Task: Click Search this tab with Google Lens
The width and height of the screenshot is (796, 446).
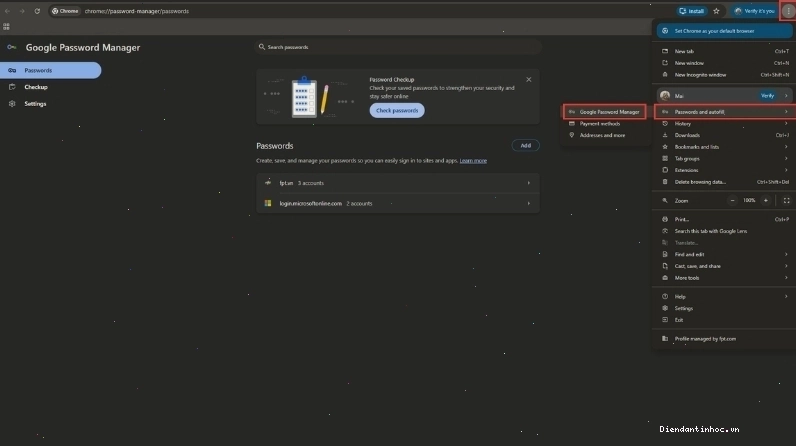Action: coord(724,231)
